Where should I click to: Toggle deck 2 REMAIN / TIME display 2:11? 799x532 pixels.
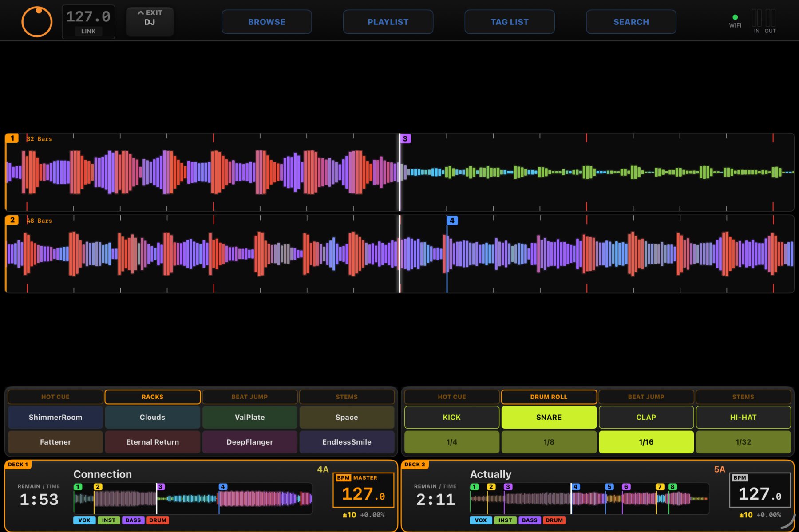435,495
